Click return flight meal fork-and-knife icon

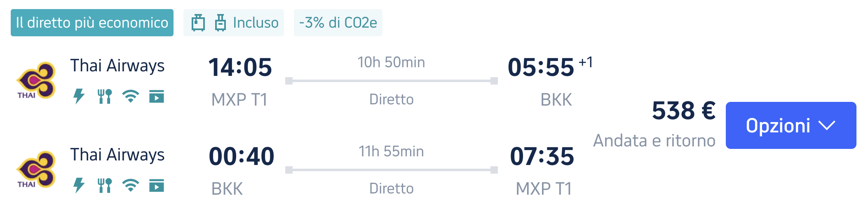105,186
